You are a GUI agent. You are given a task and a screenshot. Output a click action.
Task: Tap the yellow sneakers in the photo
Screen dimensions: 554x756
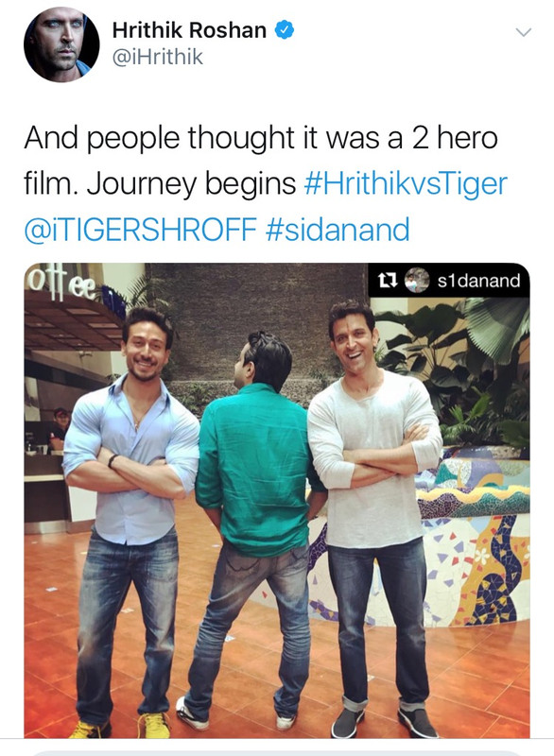[121, 727]
